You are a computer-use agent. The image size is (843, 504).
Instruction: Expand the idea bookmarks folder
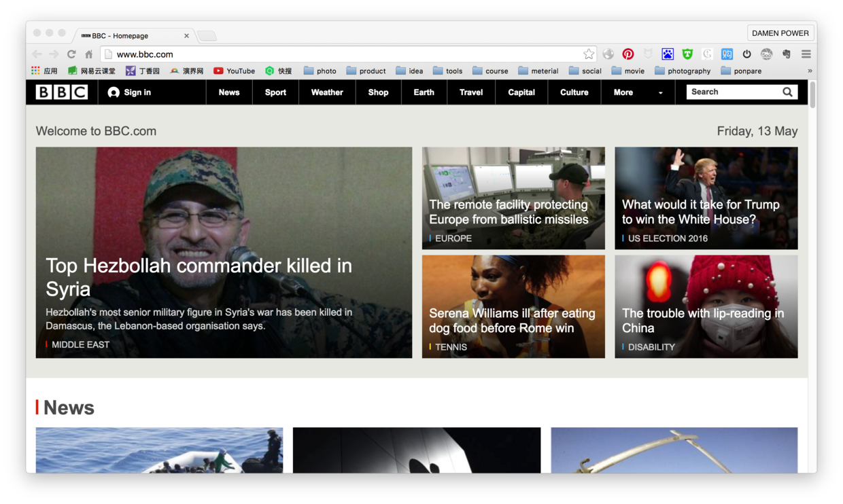click(x=409, y=71)
